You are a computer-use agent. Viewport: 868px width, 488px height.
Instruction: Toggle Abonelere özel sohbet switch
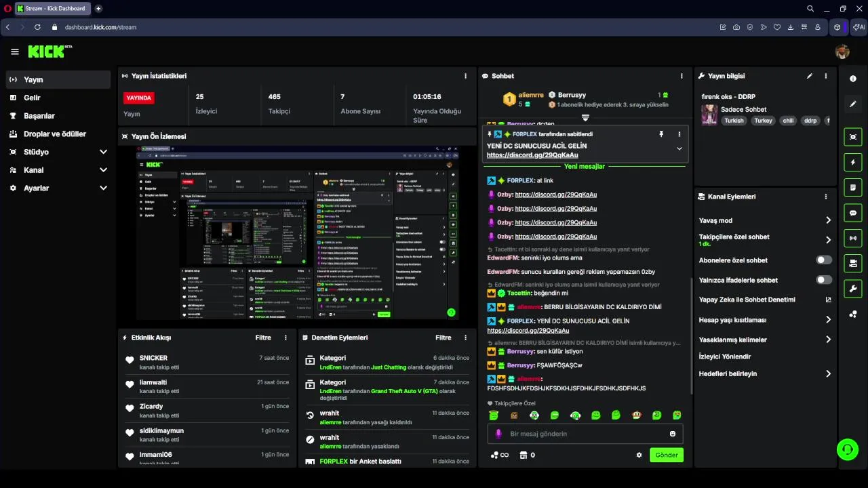point(824,260)
